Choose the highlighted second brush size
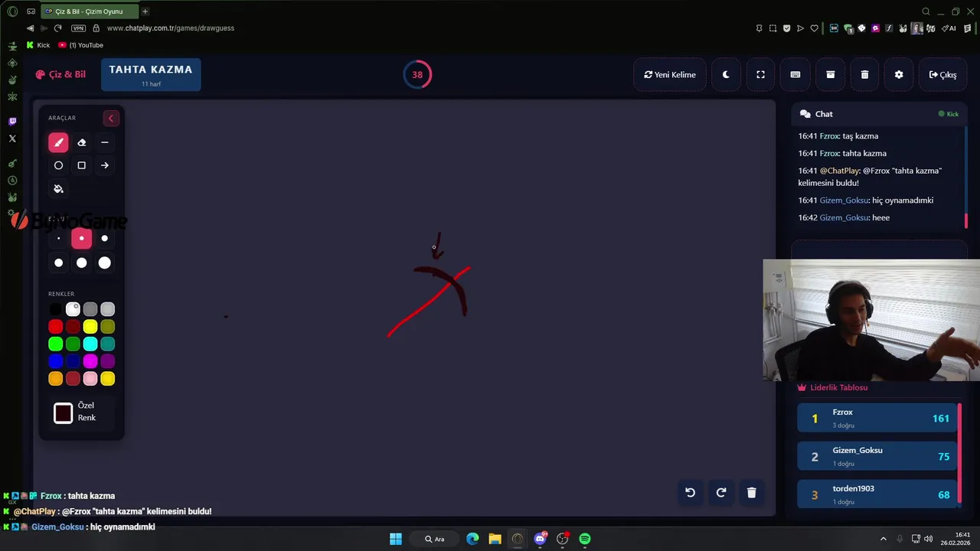Image resolution: width=980 pixels, height=551 pixels. [82, 238]
